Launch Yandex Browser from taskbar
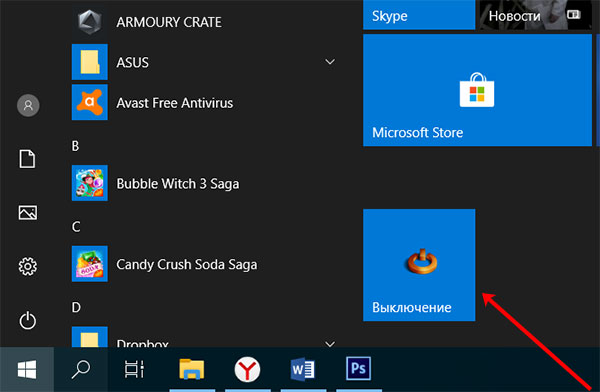Image resolution: width=600 pixels, height=392 pixels. [x=247, y=369]
